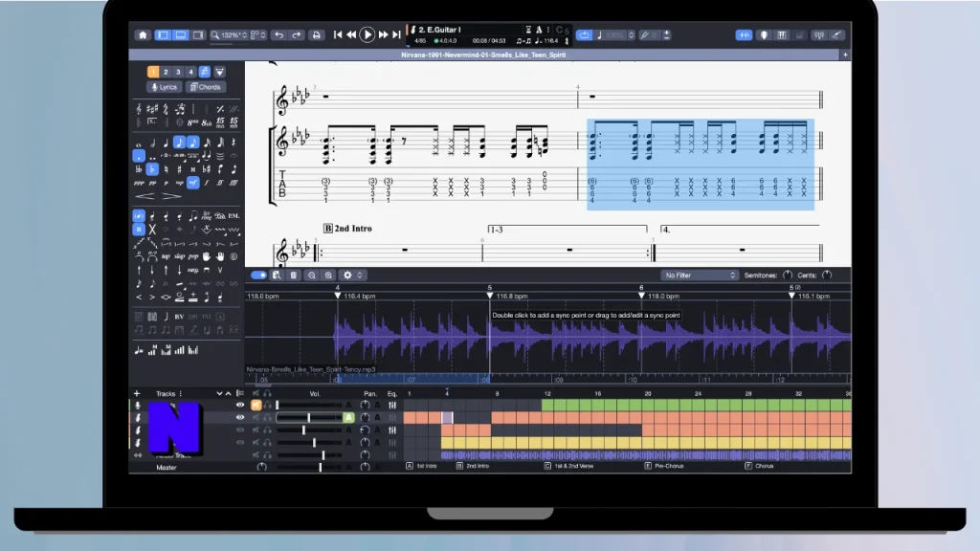980x551 pixels.
Task: Add a new track with plus icon
Action: pos(136,393)
